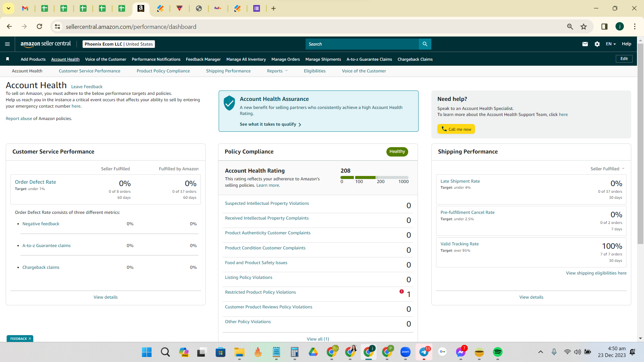Screen dimensions: 644x362
Task: Click View all (1) under Policy Compliance
Action: click(318, 339)
